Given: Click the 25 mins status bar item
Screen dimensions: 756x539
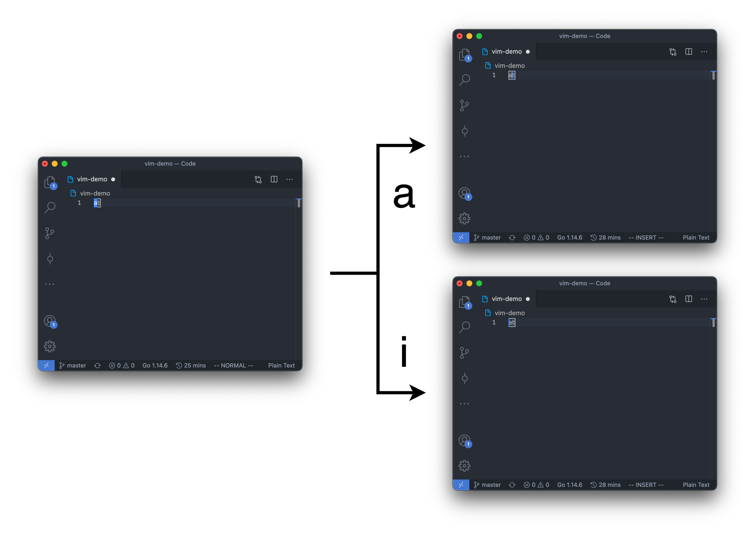Looking at the screenshot, I should point(191,365).
